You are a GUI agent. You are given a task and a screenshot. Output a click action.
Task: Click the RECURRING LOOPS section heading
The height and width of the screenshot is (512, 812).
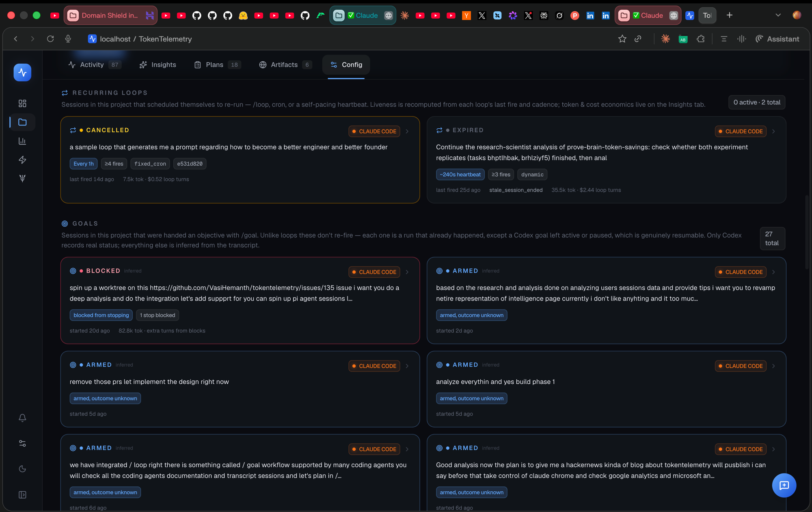pos(110,93)
